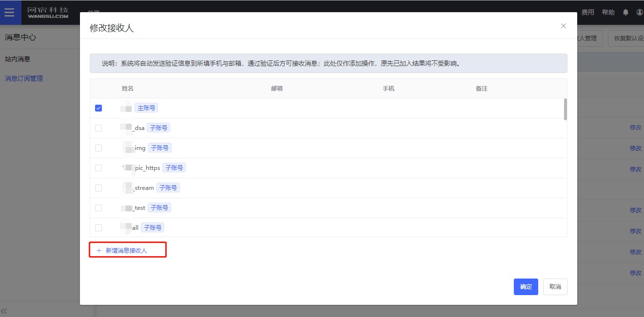This screenshot has width=644, height=317.
Task: Click the notification bell icon
Action: tap(625, 12)
